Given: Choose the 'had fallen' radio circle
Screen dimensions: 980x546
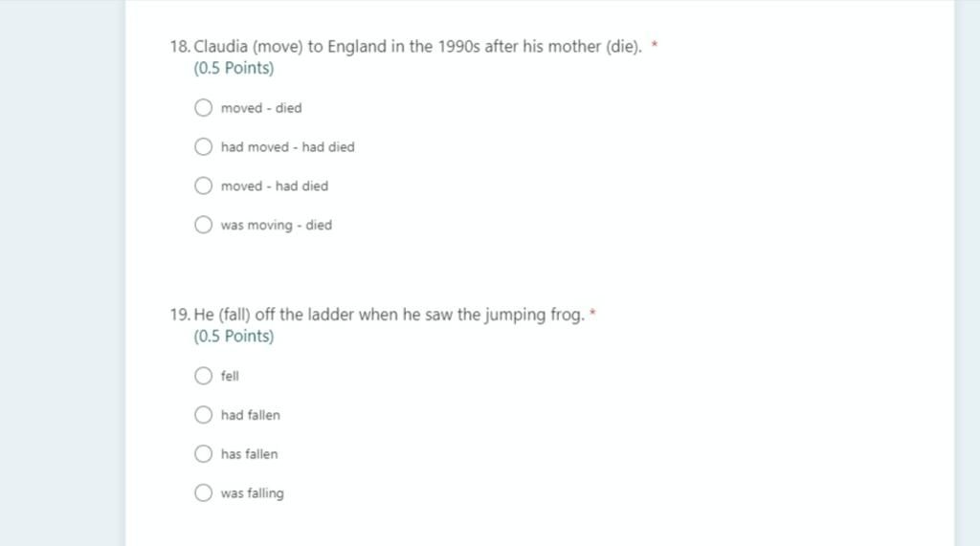Looking at the screenshot, I should point(203,415).
